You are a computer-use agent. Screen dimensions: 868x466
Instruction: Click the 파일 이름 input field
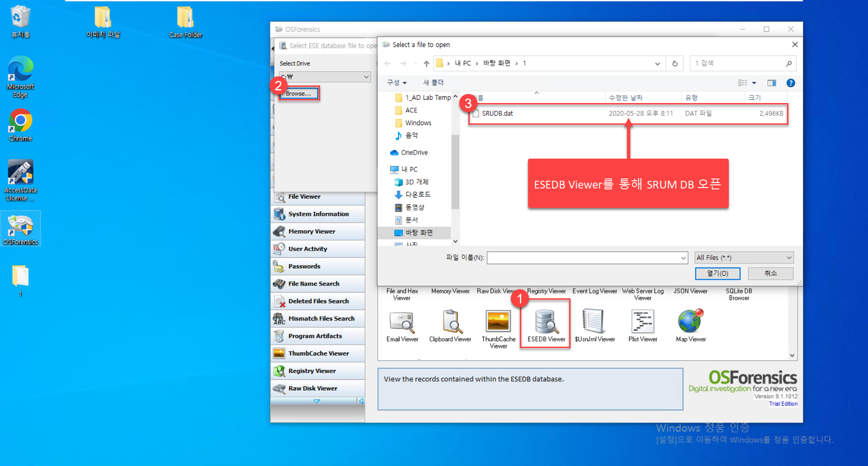coord(587,258)
